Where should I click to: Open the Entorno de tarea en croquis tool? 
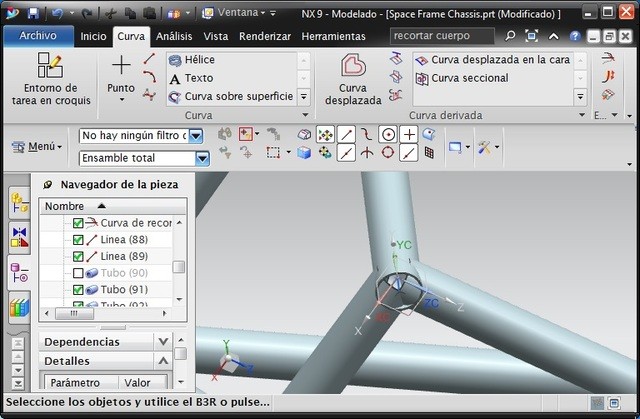coord(50,80)
